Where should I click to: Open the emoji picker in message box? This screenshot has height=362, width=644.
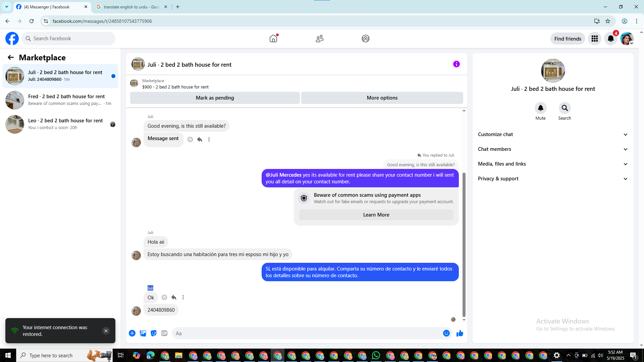click(x=446, y=333)
